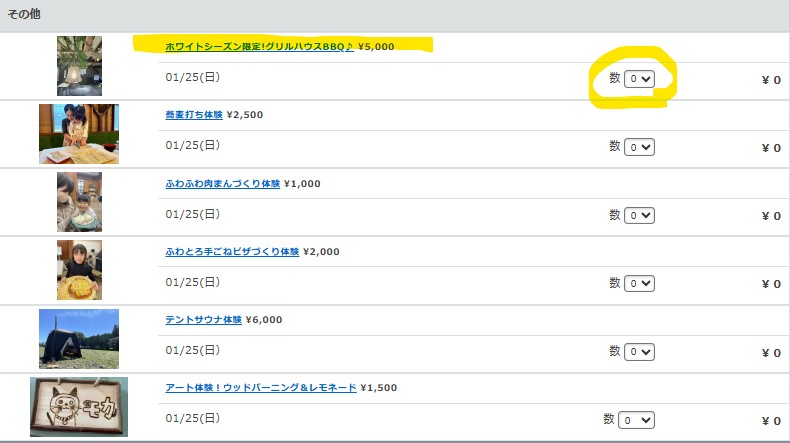View the ふわふわ肉まんづくり体験 thumbnail
Image resolution: width=790 pixels, height=443 pixels.
click(x=79, y=202)
